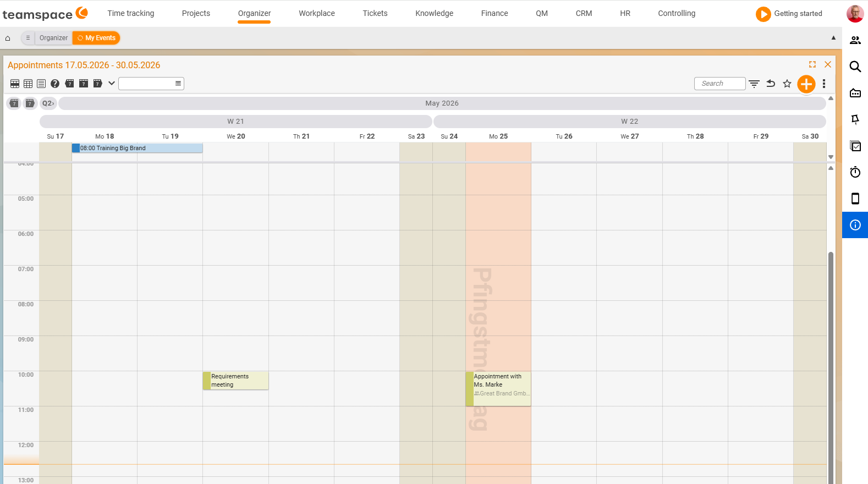Open the Q2 quarter selector
Viewport: 868px width, 484px height.
[48, 103]
